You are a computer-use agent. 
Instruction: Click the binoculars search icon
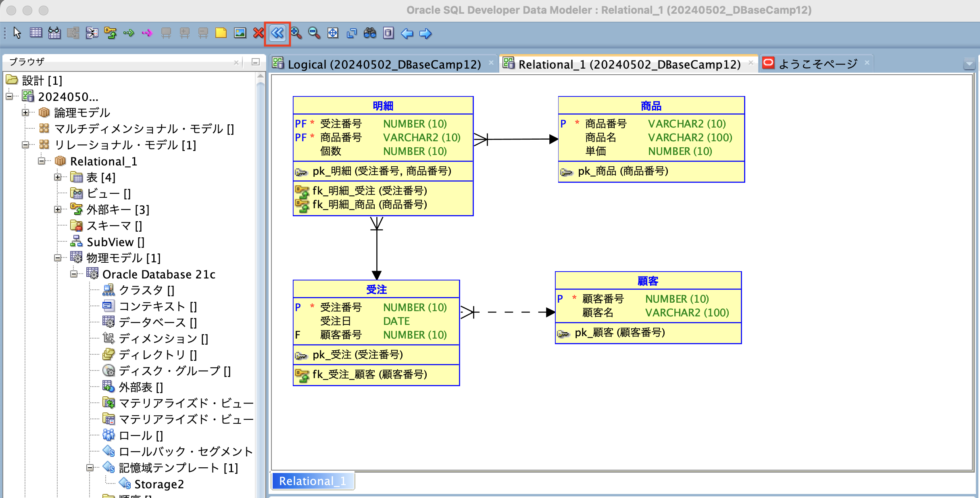pos(370,33)
